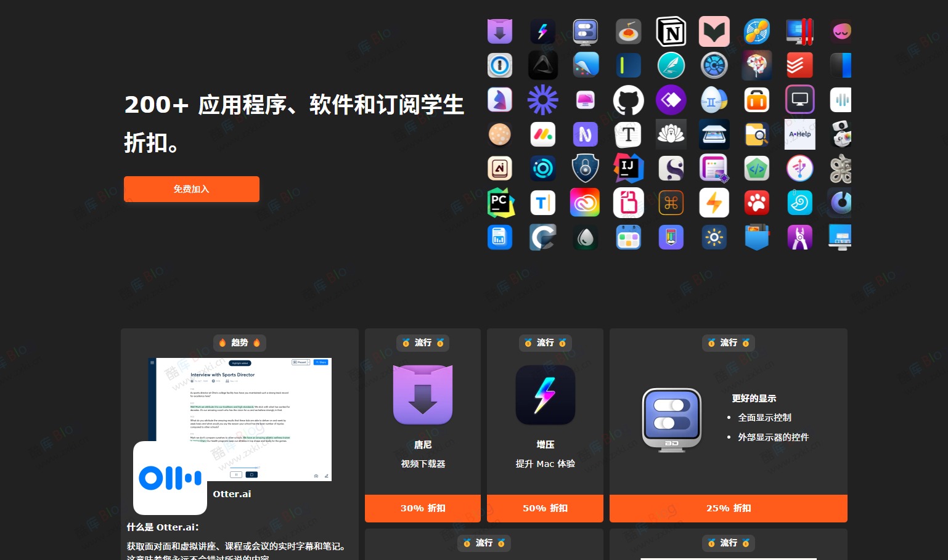
Task: Click the A•Help logo tile
Action: [x=800, y=134]
